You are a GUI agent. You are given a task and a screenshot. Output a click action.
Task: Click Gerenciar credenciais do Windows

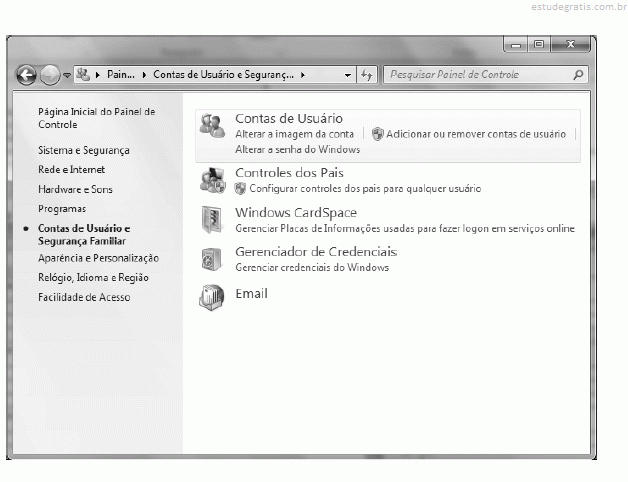[312, 268]
